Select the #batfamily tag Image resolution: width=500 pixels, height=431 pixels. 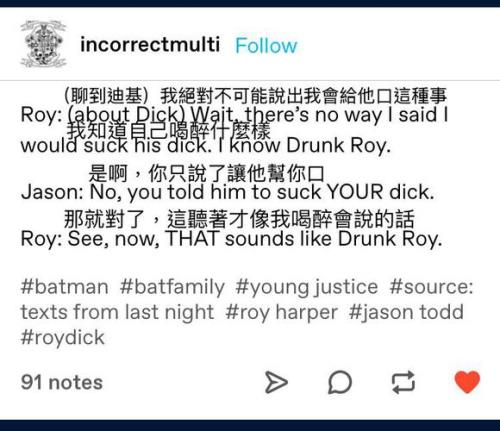(x=172, y=287)
